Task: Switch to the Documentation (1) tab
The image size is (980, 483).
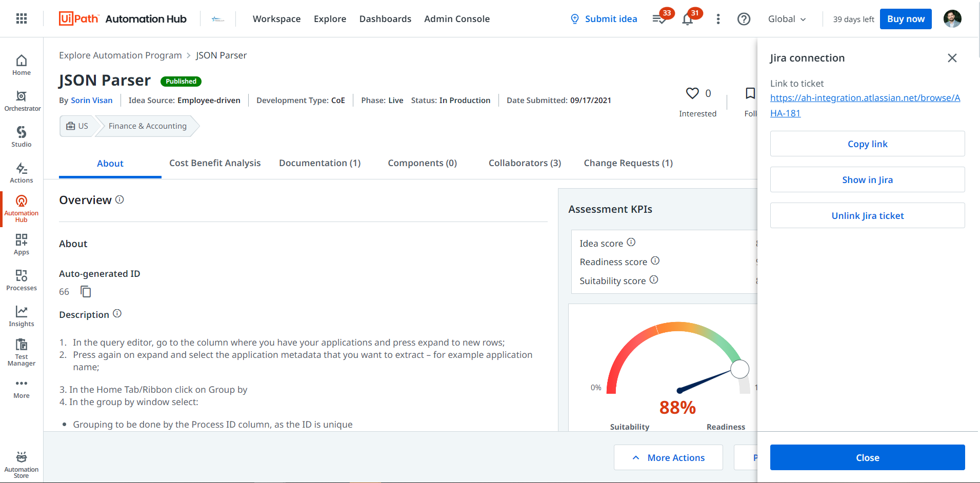Action: click(320, 163)
